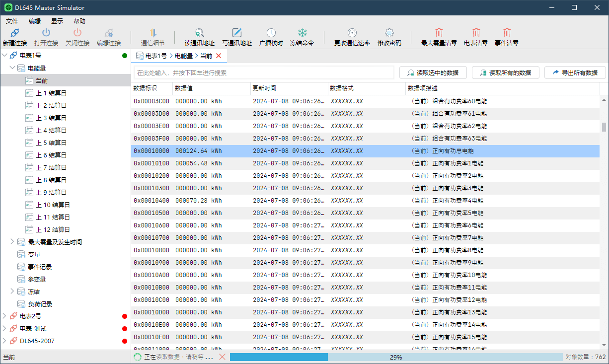Click the reading progress bar at 29%
Image resolution: width=609 pixels, height=364 pixels.
[395, 357]
